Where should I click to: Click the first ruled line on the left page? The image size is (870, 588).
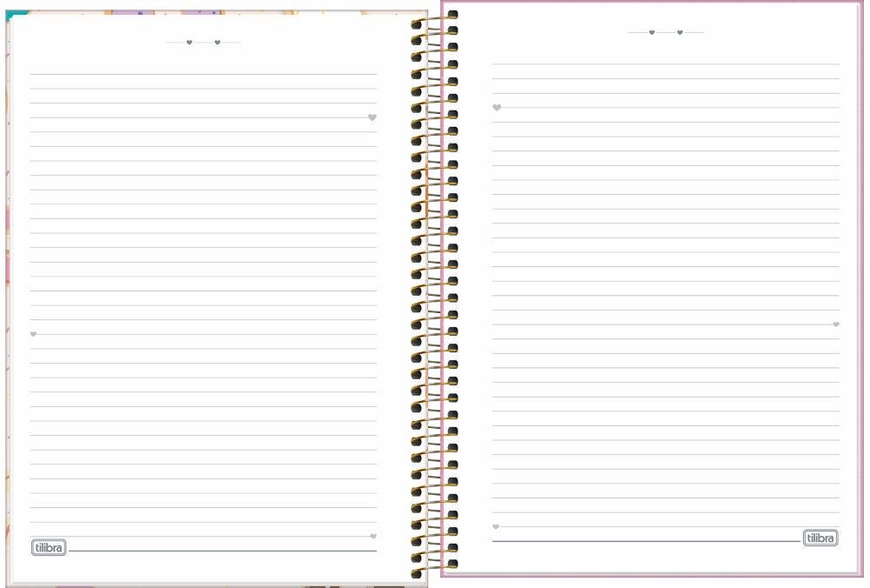coord(204,75)
